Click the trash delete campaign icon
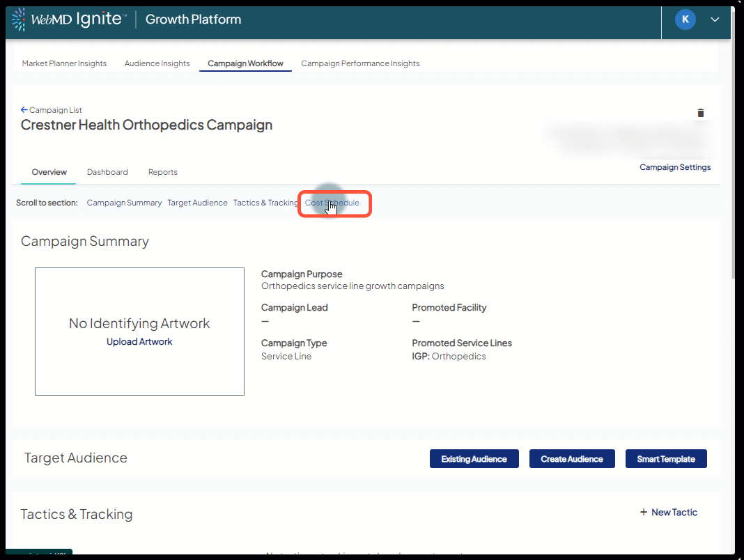Screen dimensions: 744x560 click(x=701, y=113)
